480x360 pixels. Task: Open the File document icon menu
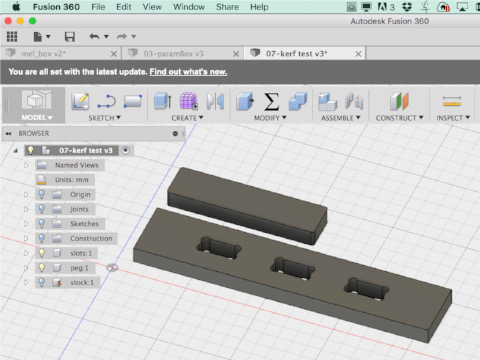click(x=41, y=36)
